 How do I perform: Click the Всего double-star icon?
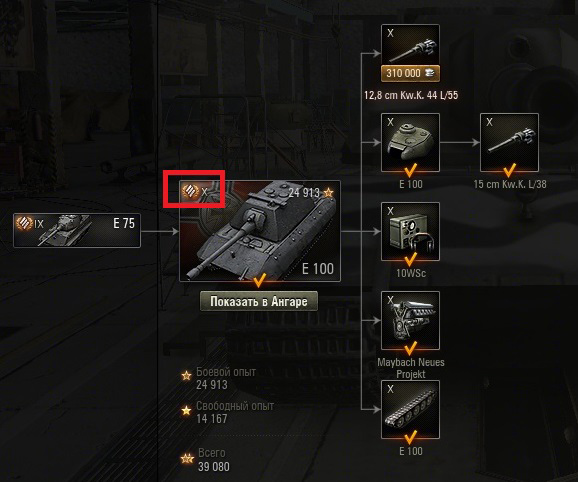click(187, 459)
